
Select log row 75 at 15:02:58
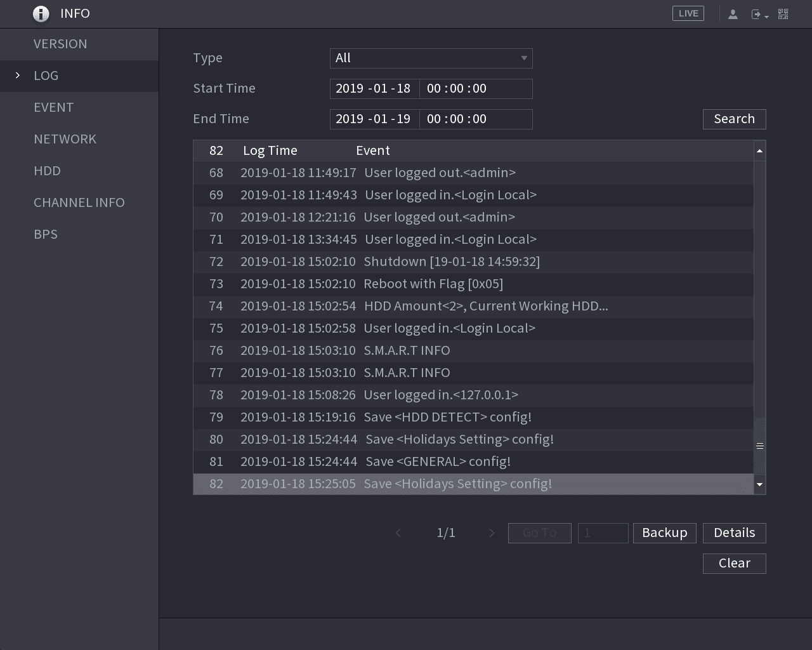[x=473, y=329]
